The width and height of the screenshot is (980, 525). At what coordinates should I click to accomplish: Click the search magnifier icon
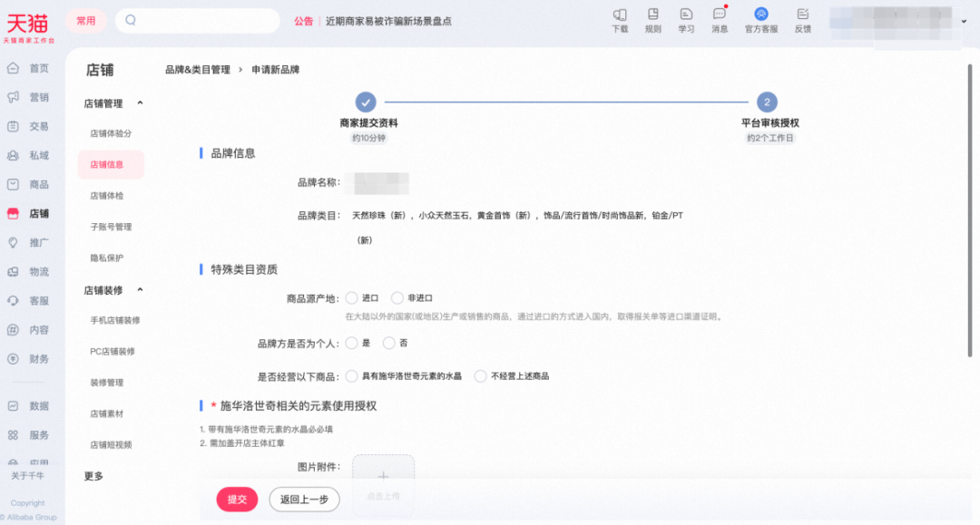click(x=131, y=20)
